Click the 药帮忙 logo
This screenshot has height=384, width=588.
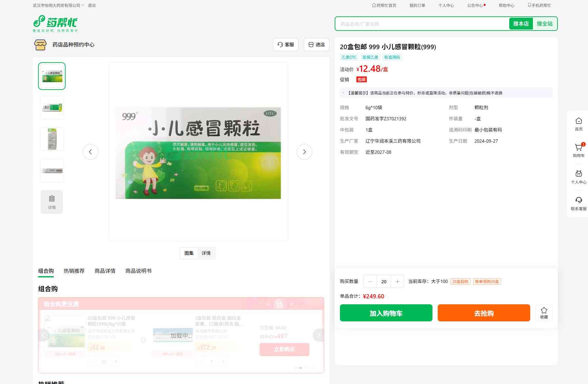tap(55, 23)
